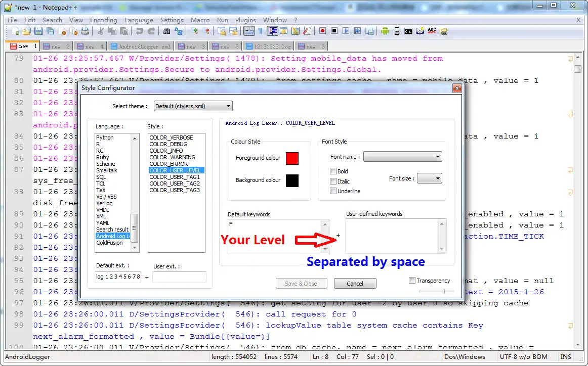Zoom in with the magnifier plus icon
The width and height of the screenshot is (588, 366).
coord(194,31)
